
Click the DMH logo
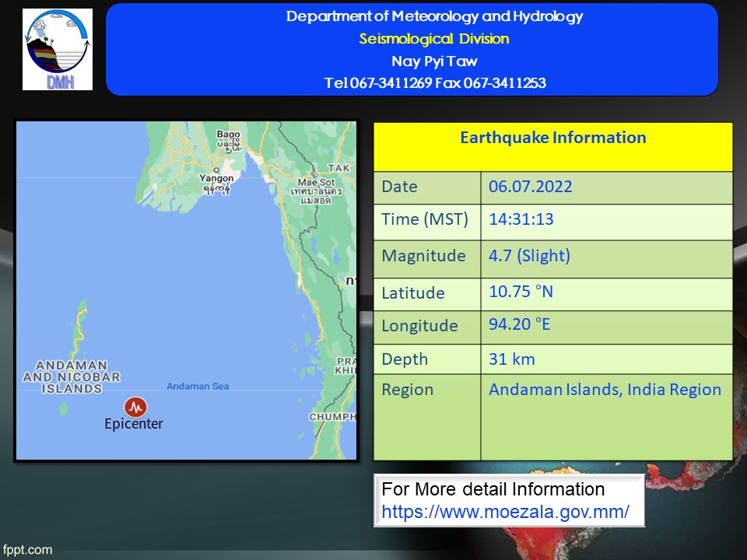58,49
